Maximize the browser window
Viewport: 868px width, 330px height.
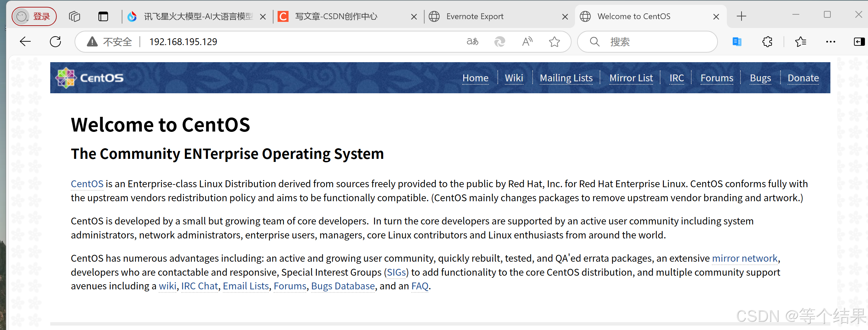827,15
